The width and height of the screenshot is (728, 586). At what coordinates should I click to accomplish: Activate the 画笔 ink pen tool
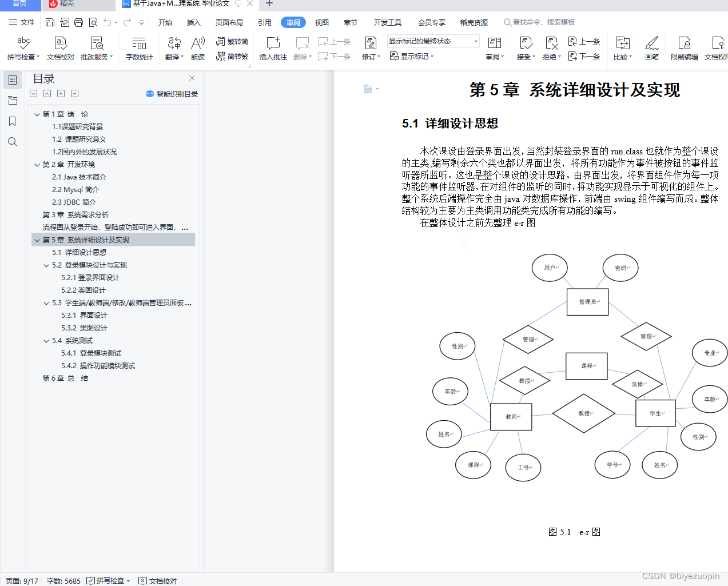coord(651,49)
